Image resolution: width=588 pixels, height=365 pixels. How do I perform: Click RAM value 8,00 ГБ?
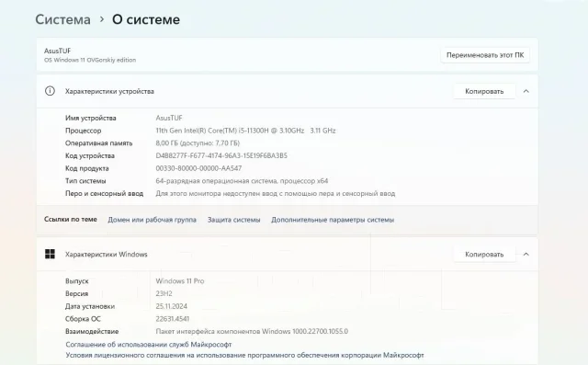tap(198, 143)
